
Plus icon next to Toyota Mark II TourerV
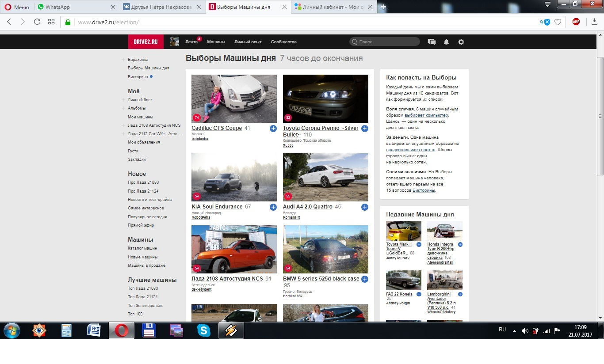point(419,244)
